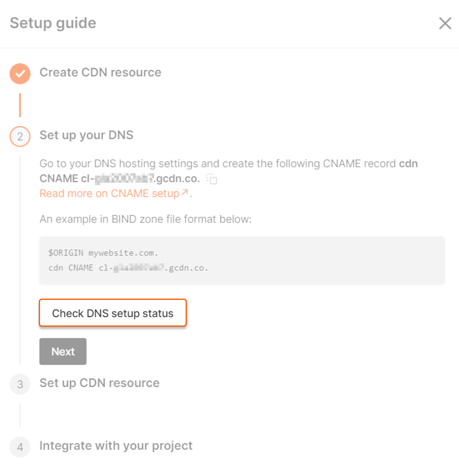Click the gray Next button
This screenshot has width=459, height=476.
tap(63, 351)
